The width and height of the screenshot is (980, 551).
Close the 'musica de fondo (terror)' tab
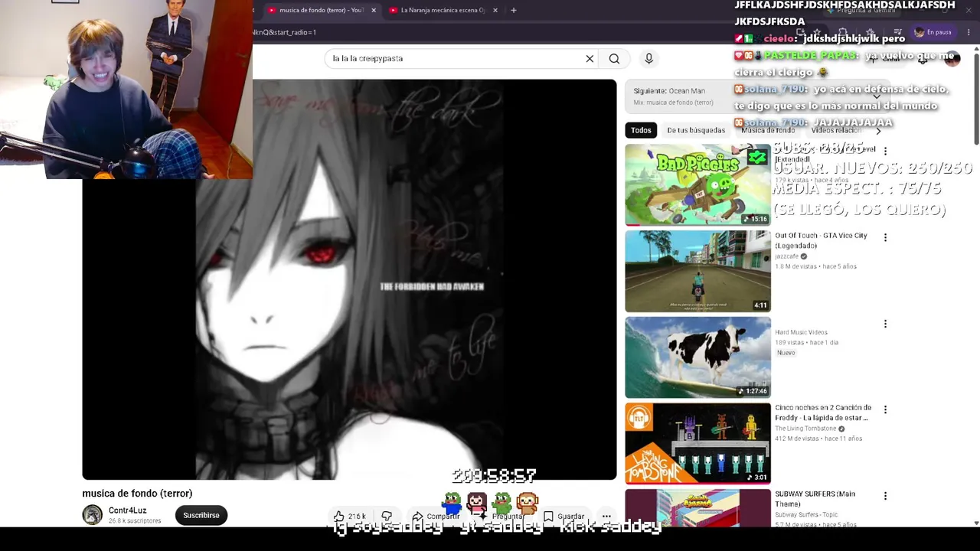click(x=374, y=10)
